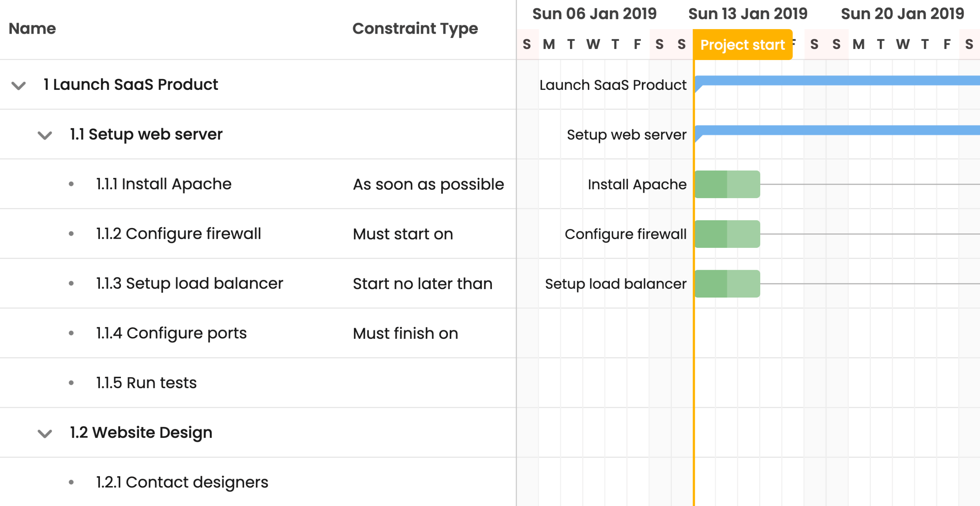Click the Setup load balancer green bar
The height and width of the screenshot is (506, 980).
tap(727, 284)
